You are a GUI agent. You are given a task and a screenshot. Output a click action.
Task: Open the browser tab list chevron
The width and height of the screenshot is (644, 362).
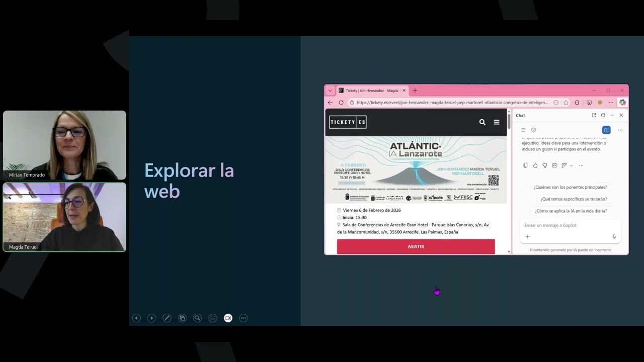330,90
